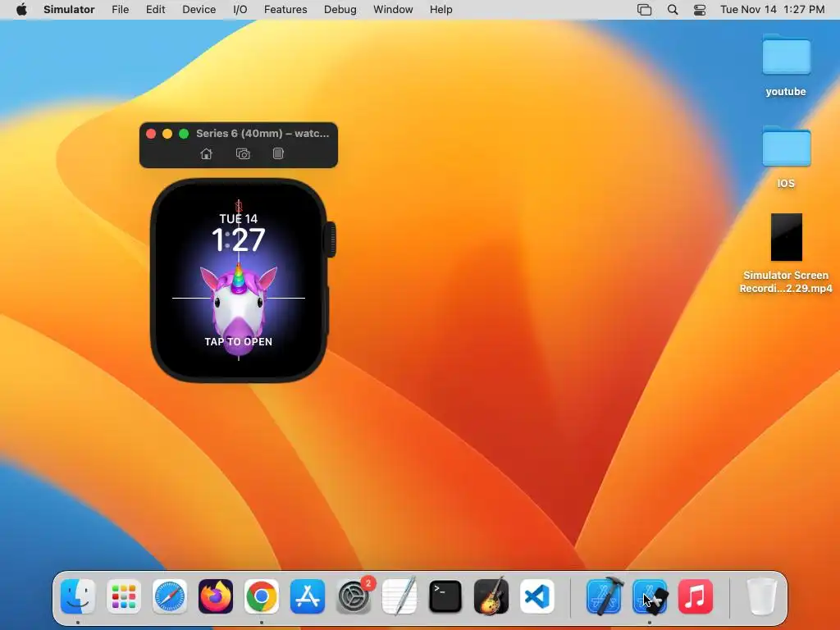The height and width of the screenshot is (630, 840).
Task: Open the Device menu
Action: coord(199,10)
